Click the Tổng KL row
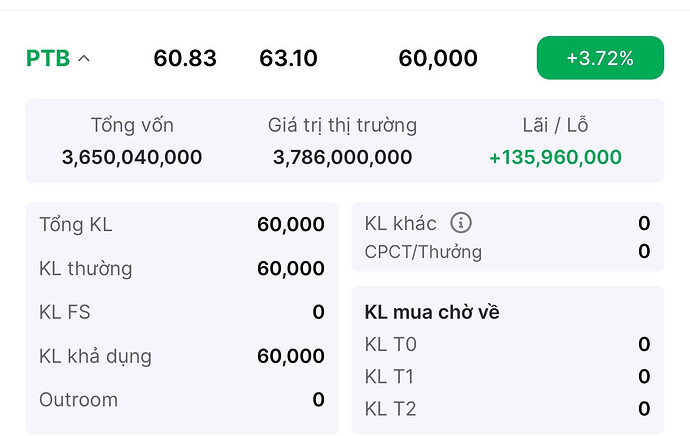Screen dimensions: 690x436 (x=181, y=225)
